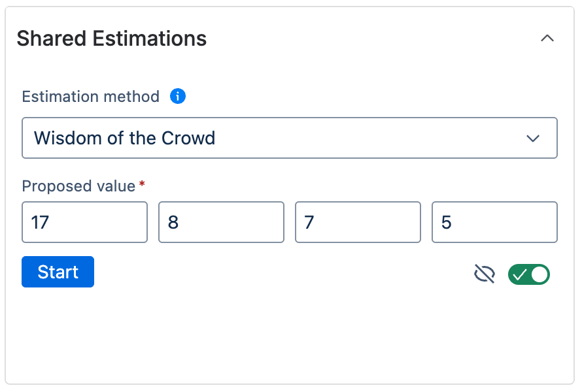Focus the proposed value field showing 7
Image resolution: width=582 pixels, height=392 pixels.
pyautogui.click(x=358, y=222)
